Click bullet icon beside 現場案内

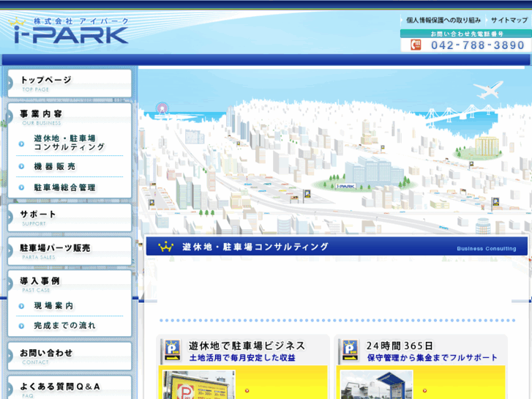pyautogui.click(x=21, y=306)
